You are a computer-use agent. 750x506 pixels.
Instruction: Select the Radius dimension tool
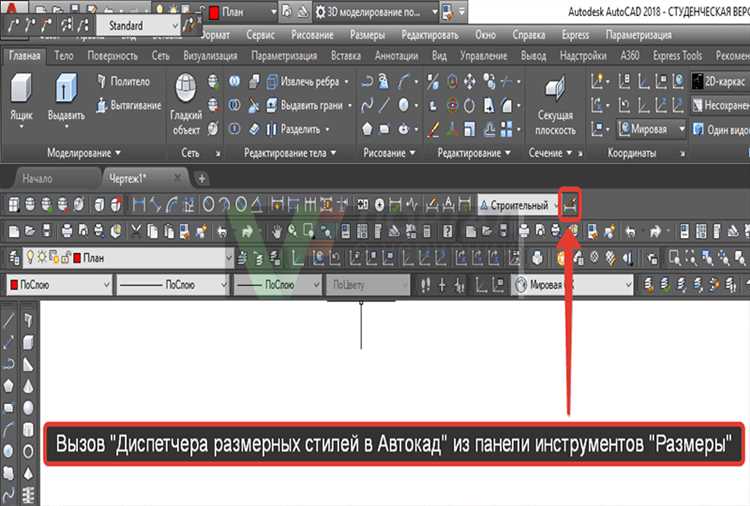208,205
